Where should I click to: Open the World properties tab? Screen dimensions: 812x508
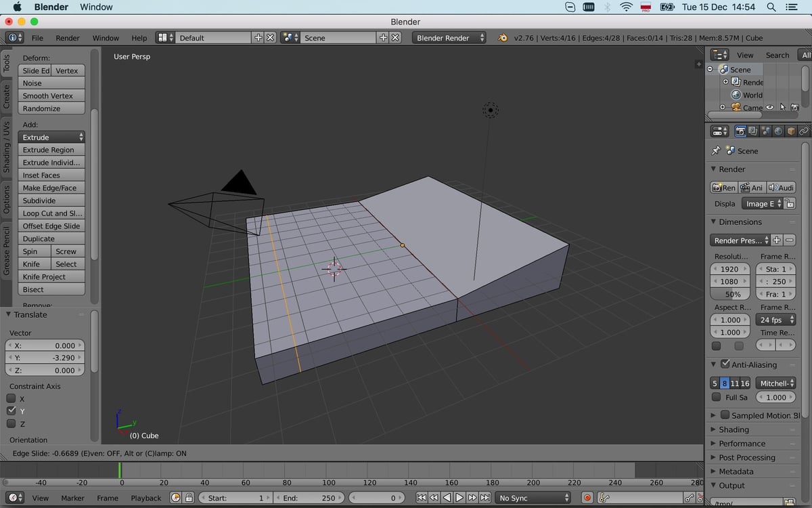pyautogui.click(x=777, y=131)
